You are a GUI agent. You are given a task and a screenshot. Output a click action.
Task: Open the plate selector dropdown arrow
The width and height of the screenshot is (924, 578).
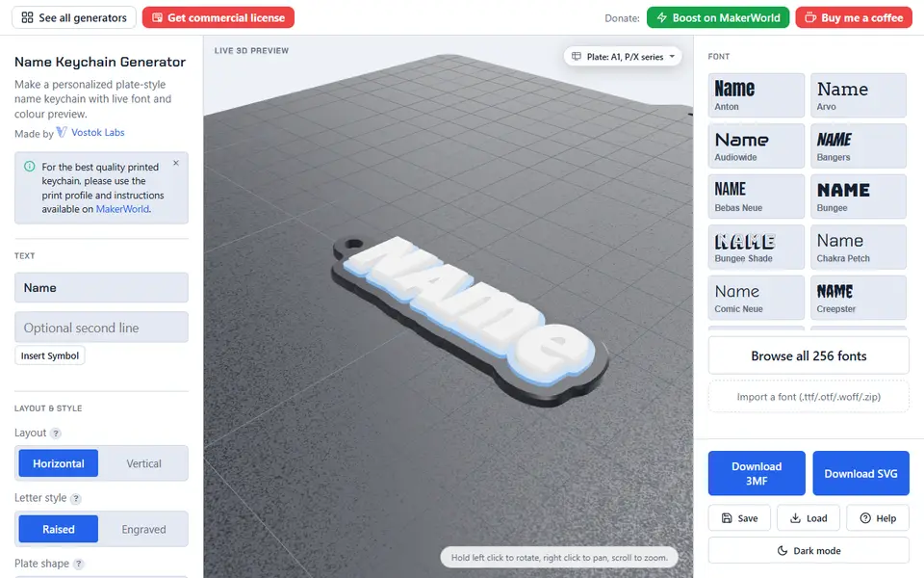[x=672, y=57]
